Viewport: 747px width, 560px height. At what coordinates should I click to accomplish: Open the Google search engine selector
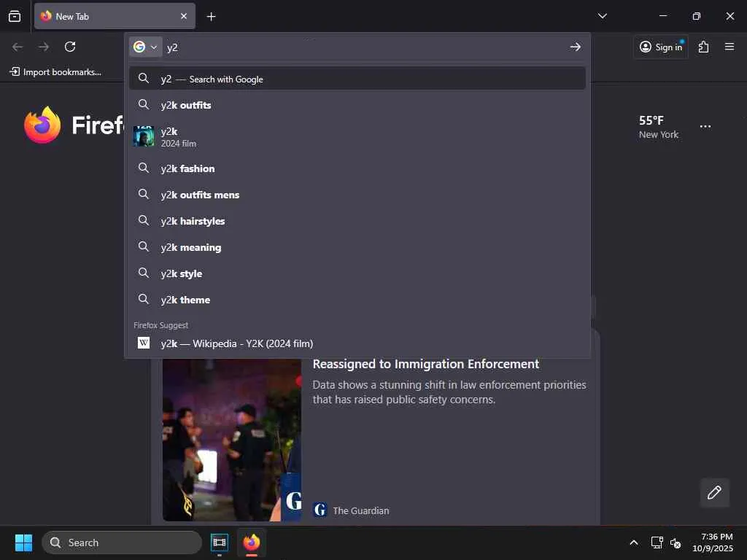pyautogui.click(x=145, y=47)
